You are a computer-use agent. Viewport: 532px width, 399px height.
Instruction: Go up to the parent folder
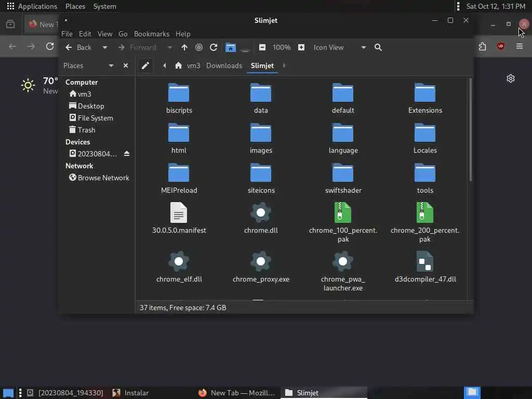pyautogui.click(x=184, y=47)
